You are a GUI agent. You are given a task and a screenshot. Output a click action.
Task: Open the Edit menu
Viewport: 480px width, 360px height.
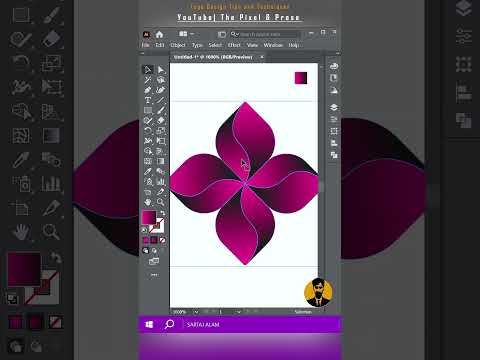tap(160, 45)
